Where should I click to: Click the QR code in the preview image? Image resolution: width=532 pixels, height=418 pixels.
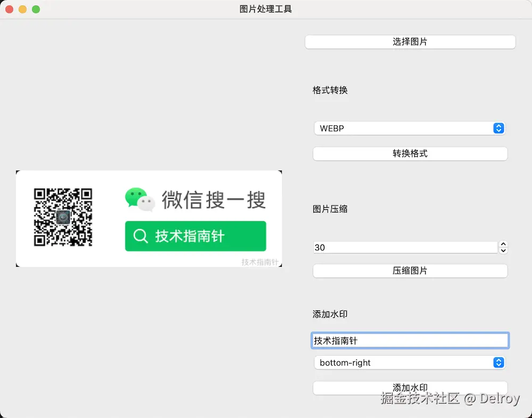coord(64,217)
